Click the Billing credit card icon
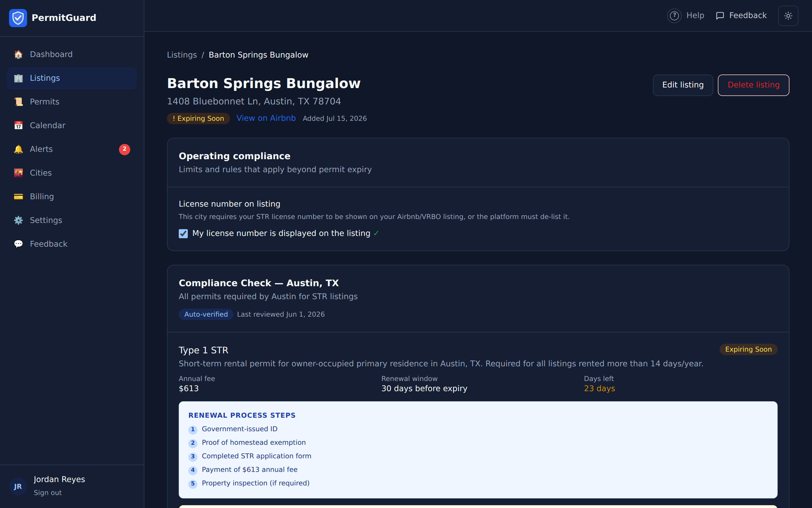 click(18, 196)
